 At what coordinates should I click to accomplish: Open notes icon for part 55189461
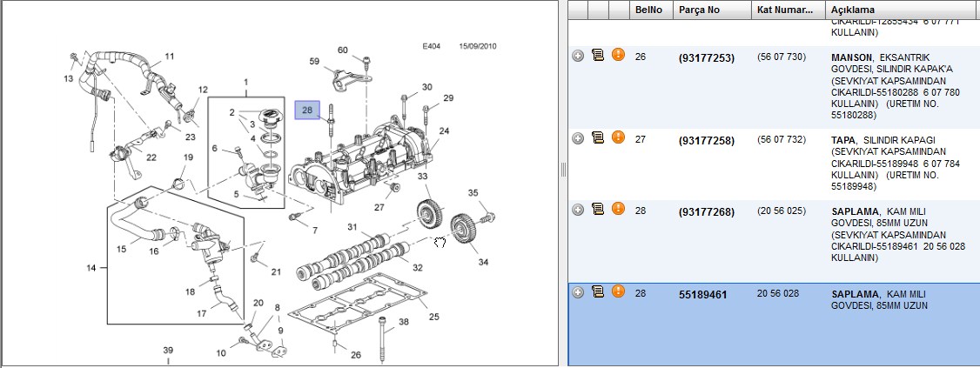[598, 291]
